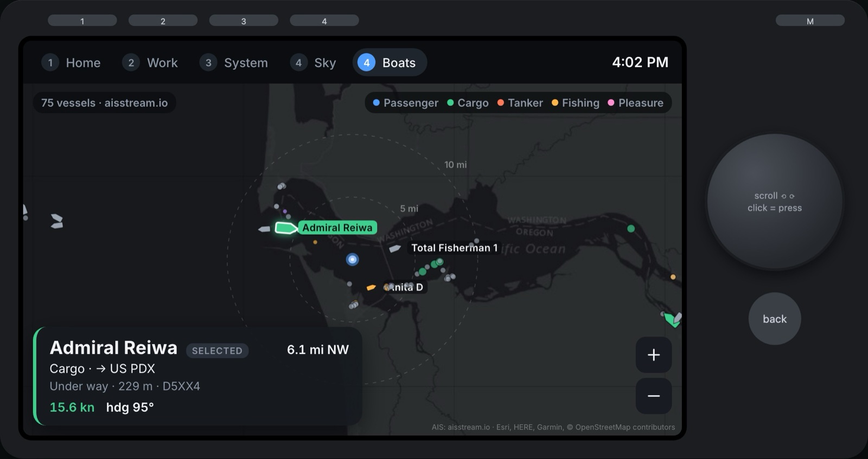868x459 pixels.
Task: Click the M hardware button
Action: coord(810,21)
